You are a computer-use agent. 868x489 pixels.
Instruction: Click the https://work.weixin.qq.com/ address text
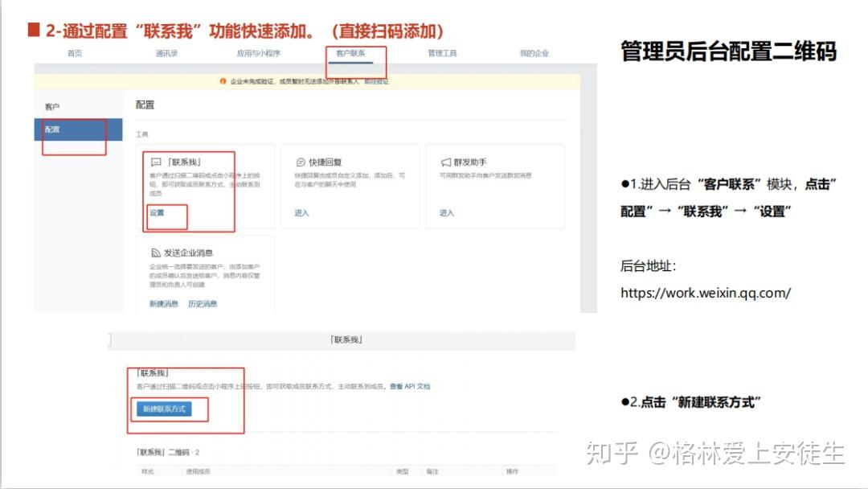click(x=706, y=293)
